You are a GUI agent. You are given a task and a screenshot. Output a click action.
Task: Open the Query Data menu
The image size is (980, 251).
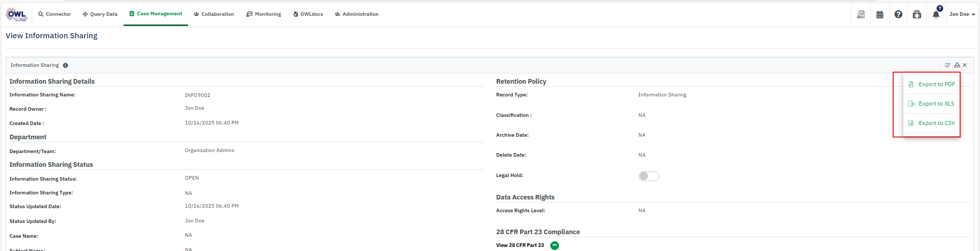pos(100,14)
